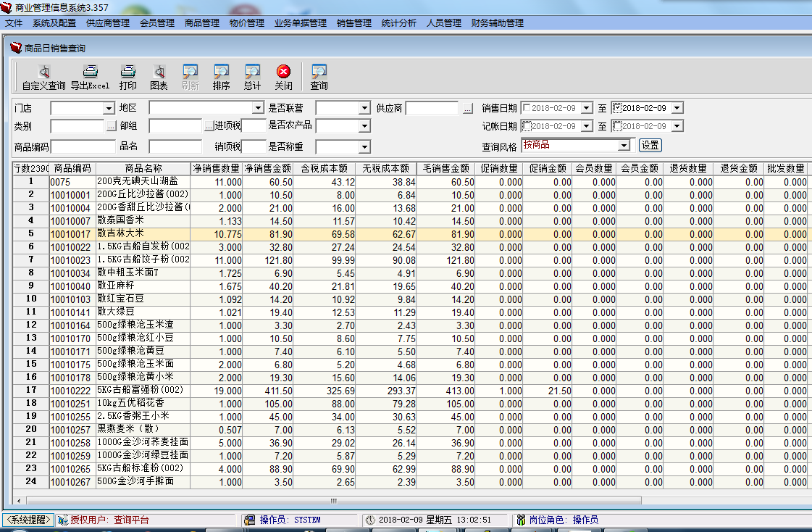Click the 设置 settings button
Screen dimensions: 812x532
pyautogui.click(x=650, y=145)
